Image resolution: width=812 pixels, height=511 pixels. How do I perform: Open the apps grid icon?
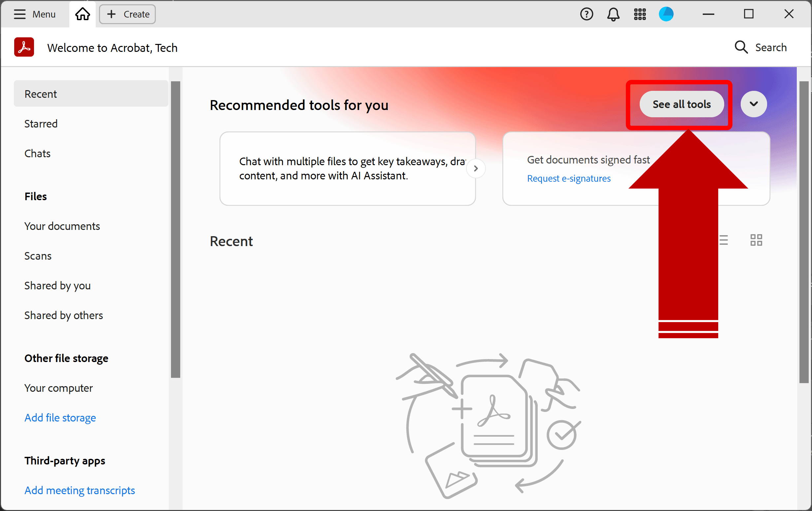(640, 14)
